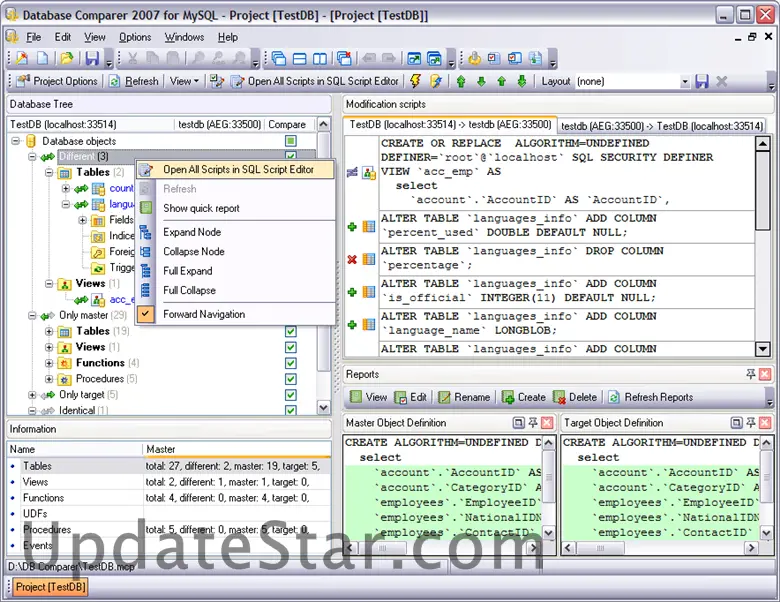Click the blank new document toolbar icon
Image resolution: width=780 pixels, height=602 pixels.
43,59
